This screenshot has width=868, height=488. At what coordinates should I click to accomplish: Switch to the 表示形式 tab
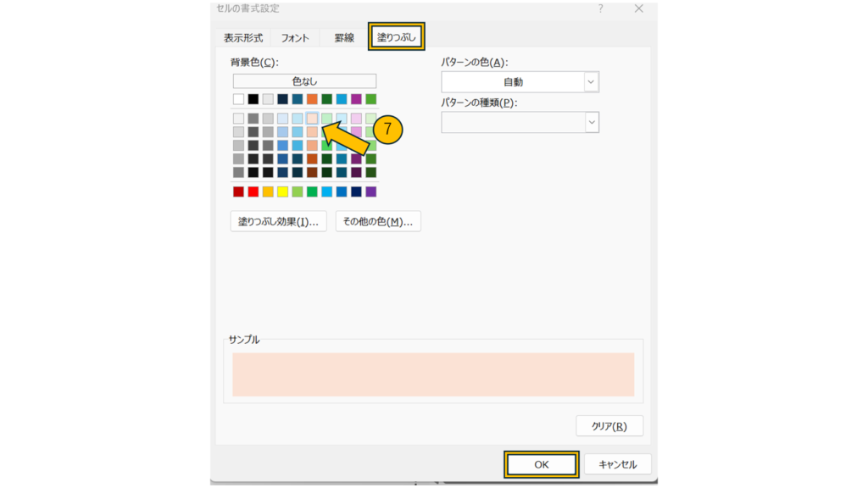pyautogui.click(x=243, y=38)
